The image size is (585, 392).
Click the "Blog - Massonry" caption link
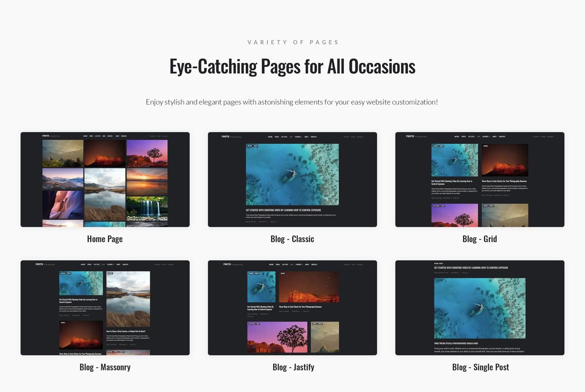click(x=105, y=367)
